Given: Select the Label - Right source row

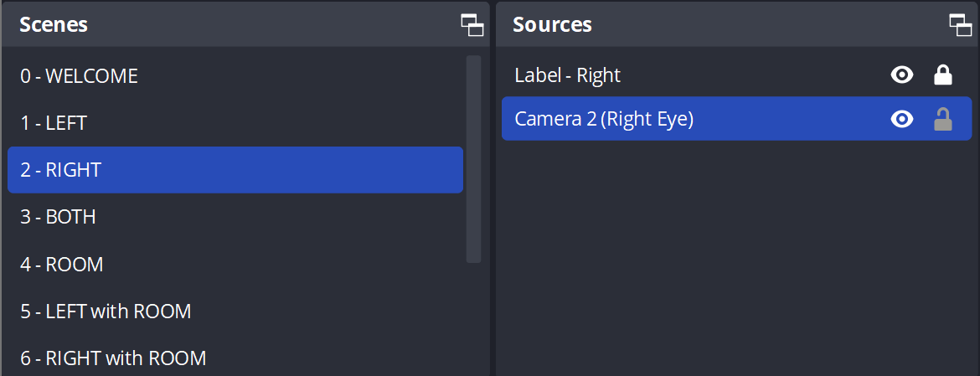Looking at the screenshot, I should click(736, 75).
